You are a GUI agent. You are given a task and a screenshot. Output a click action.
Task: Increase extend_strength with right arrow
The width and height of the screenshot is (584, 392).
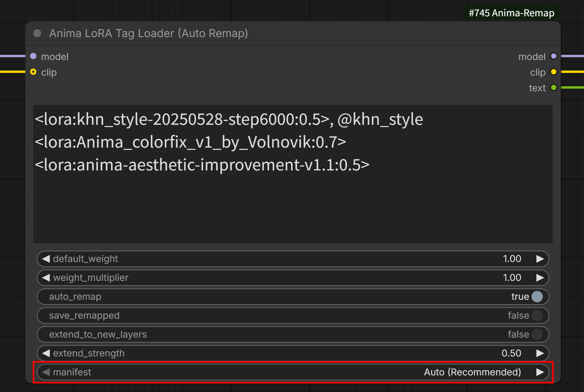point(540,353)
